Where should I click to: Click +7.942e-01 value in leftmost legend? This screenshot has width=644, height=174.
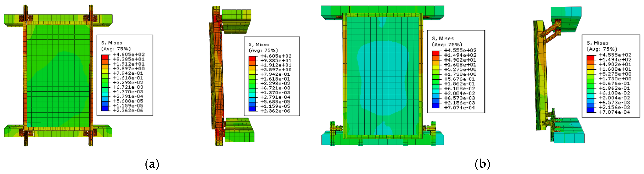click(128, 73)
